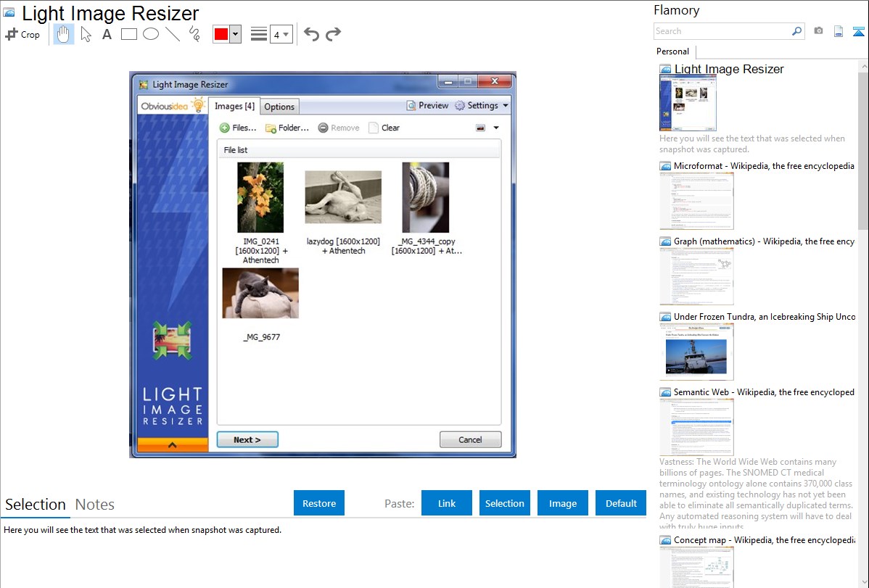Open the Settings gear menu
This screenshot has width=869, height=588.
coord(482,105)
